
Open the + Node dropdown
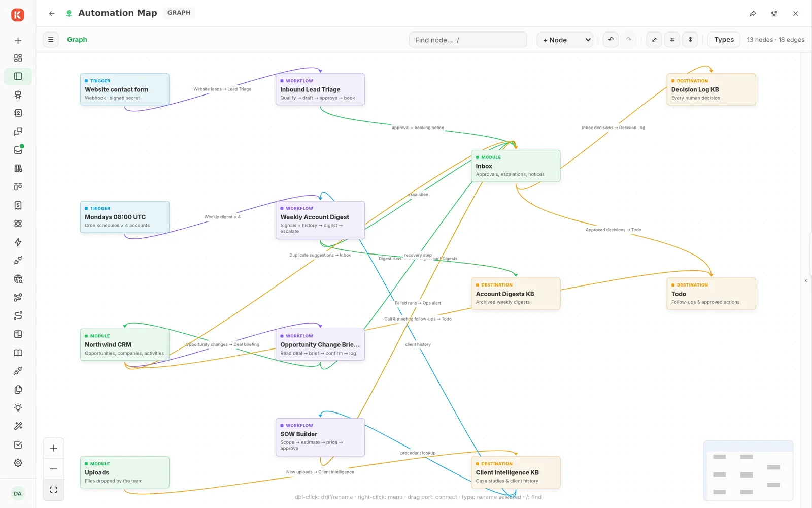click(565, 40)
